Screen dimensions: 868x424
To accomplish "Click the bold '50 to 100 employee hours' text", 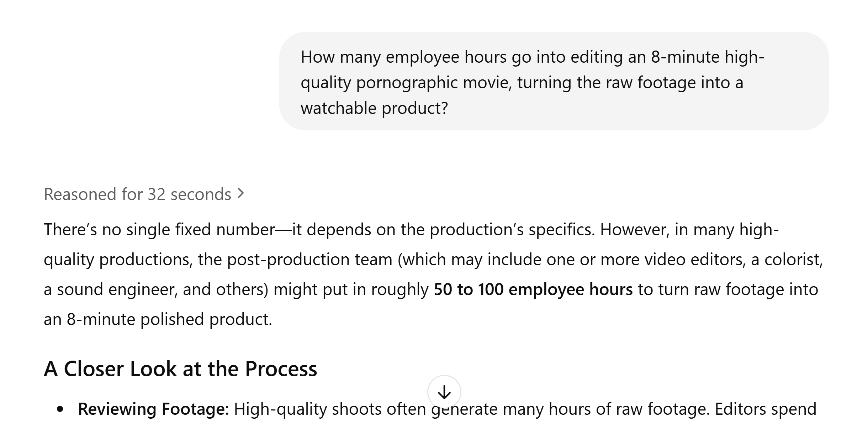I will (533, 289).
